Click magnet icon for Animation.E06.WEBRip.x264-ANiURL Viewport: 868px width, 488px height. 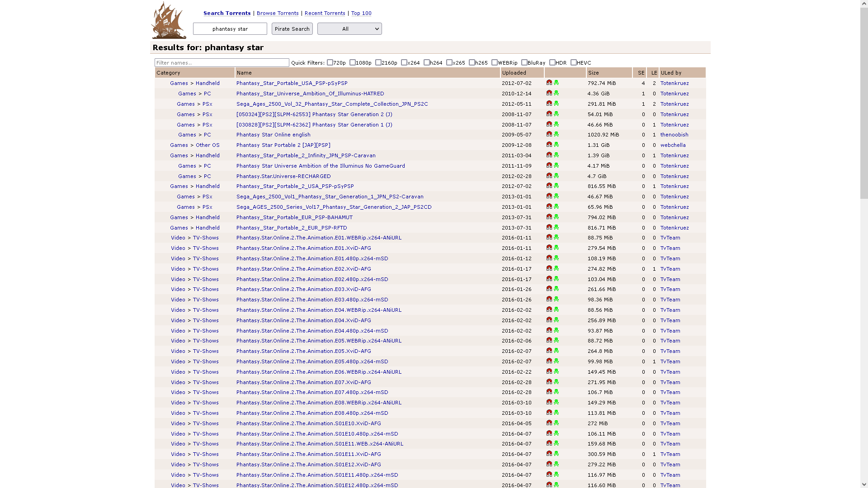(x=549, y=371)
